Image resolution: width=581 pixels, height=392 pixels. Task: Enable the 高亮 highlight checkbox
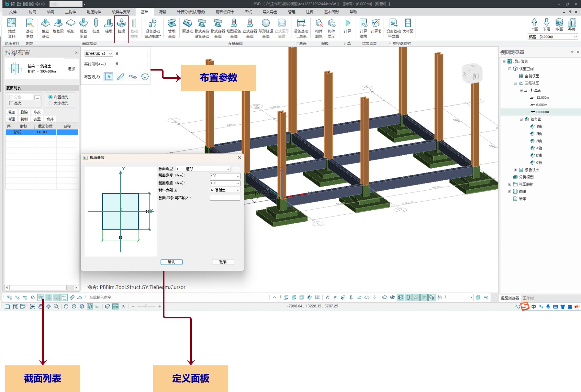(11, 103)
